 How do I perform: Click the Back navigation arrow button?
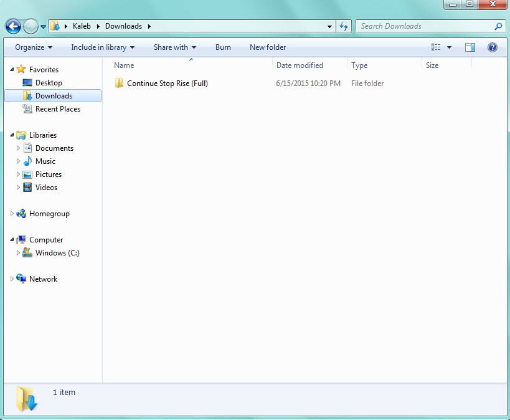pyautogui.click(x=13, y=26)
